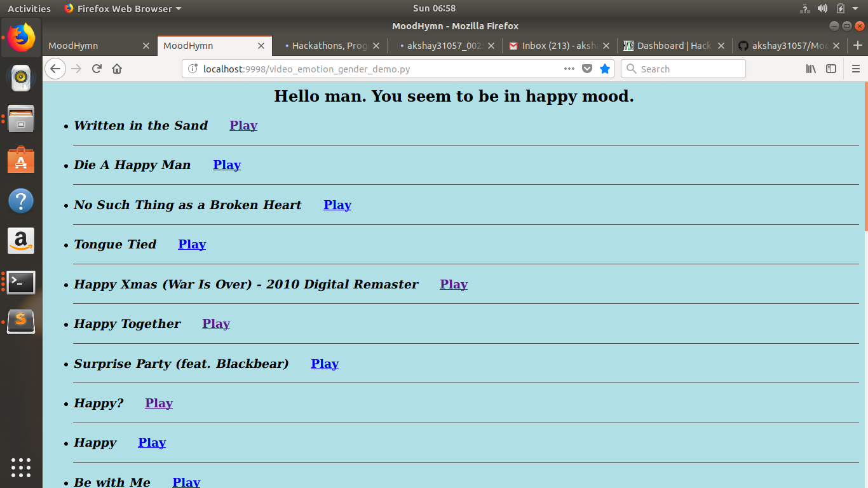Screen dimensions: 868x488
Task: Play Written in the Sand
Action: (x=243, y=125)
